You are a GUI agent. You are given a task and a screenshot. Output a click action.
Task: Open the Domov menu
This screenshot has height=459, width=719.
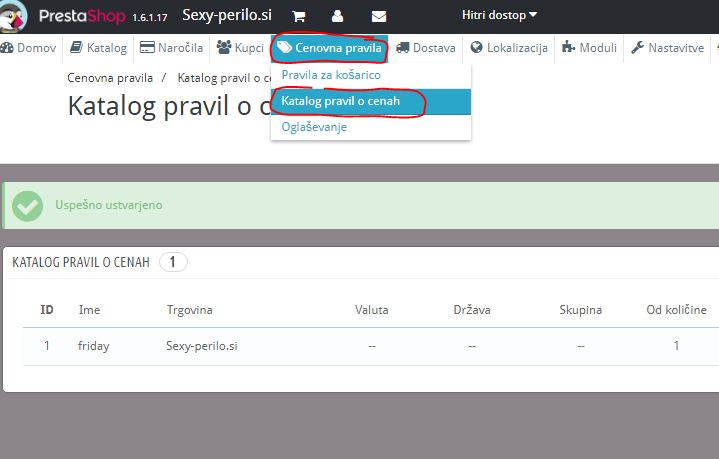28,48
